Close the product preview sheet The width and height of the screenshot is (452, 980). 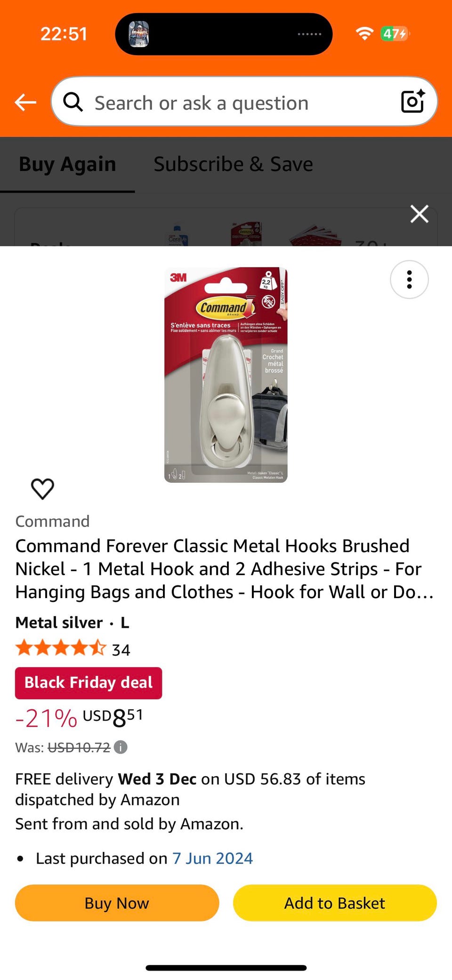419,214
